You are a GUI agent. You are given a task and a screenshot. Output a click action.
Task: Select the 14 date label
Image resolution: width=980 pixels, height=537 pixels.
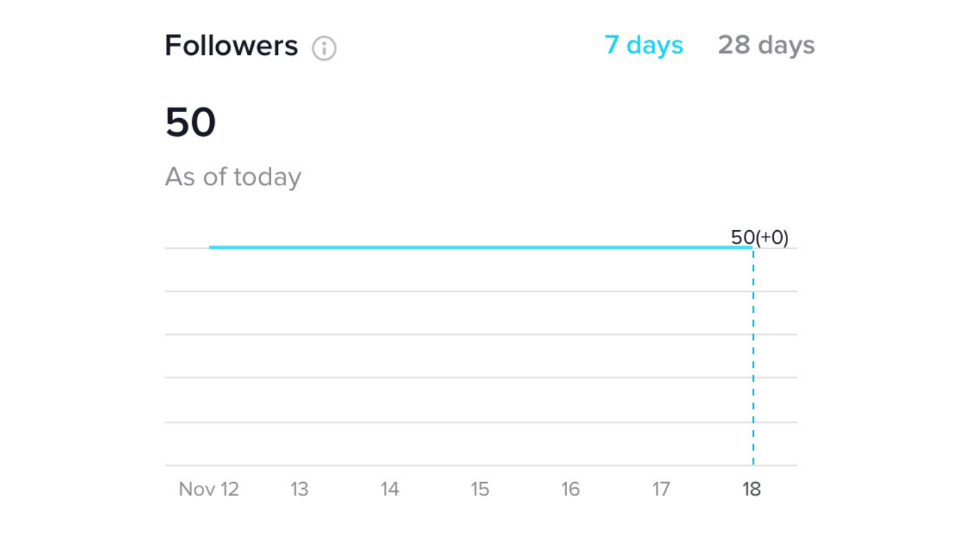point(390,489)
